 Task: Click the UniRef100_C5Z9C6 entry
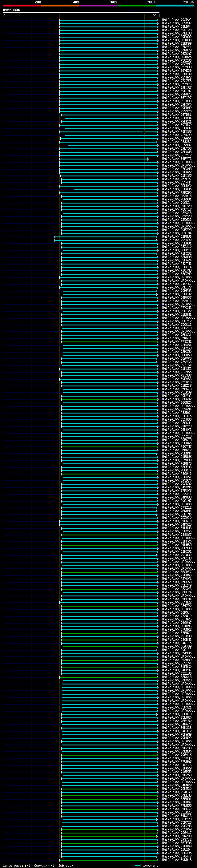pos(177,84)
